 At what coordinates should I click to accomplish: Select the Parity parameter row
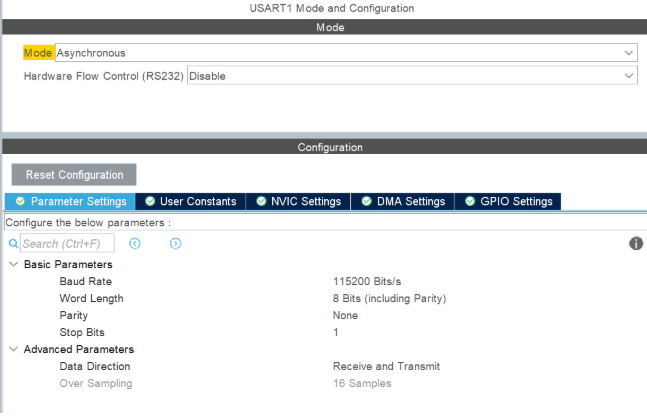(x=73, y=315)
